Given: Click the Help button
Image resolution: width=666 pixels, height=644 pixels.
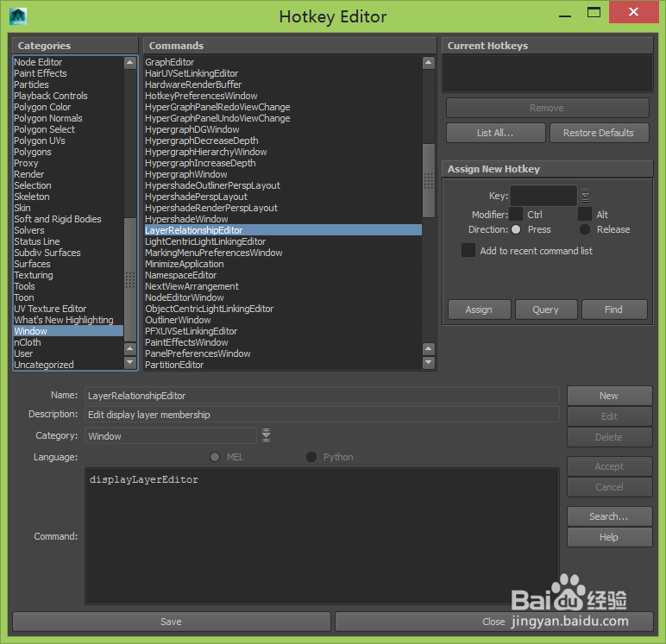Looking at the screenshot, I should click(609, 537).
